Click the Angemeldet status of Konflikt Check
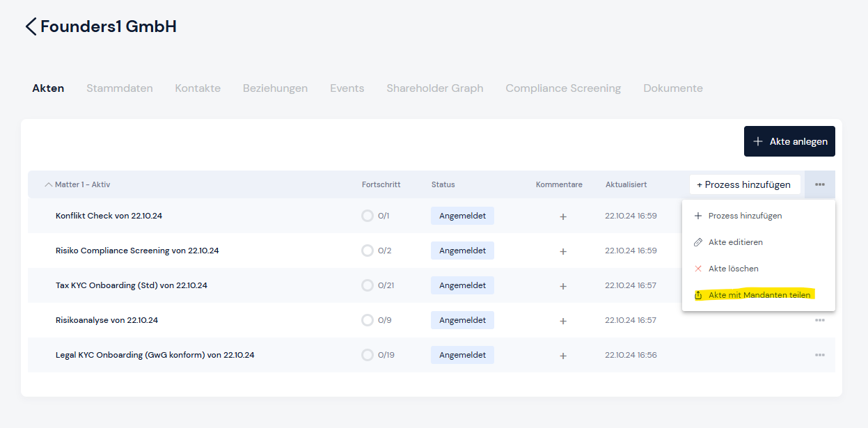868x428 pixels. (462, 216)
